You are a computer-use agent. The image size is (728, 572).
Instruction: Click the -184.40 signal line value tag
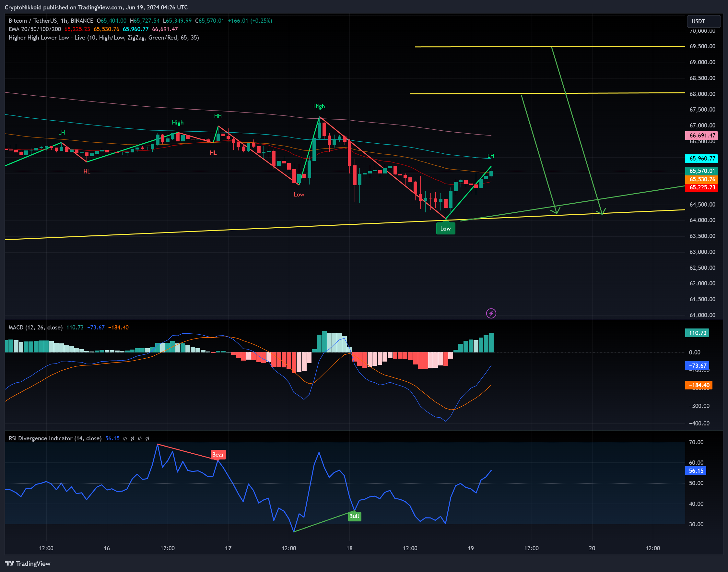pyautogui.click(x=699, y=385)
